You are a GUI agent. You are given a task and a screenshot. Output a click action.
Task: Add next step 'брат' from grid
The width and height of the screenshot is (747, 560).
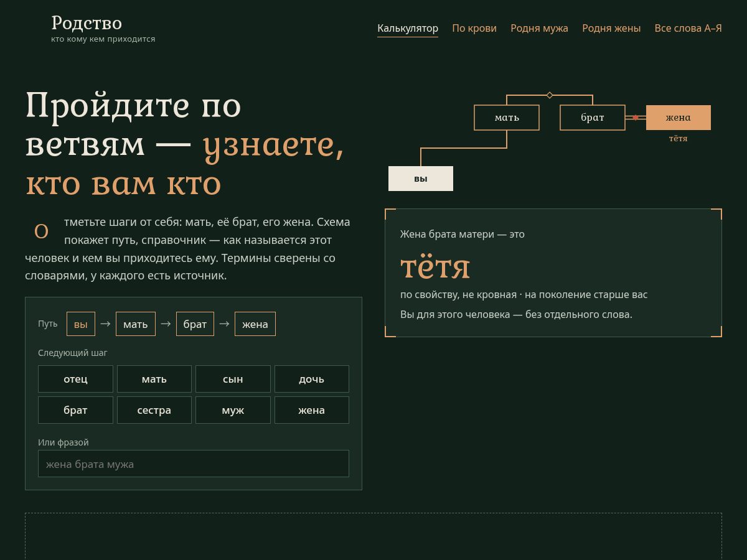(75, 410)
